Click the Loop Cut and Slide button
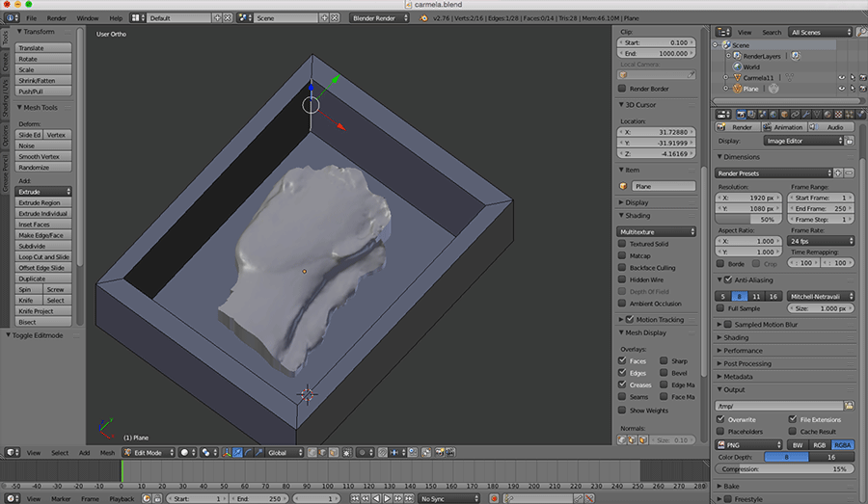 pos(43,256)
